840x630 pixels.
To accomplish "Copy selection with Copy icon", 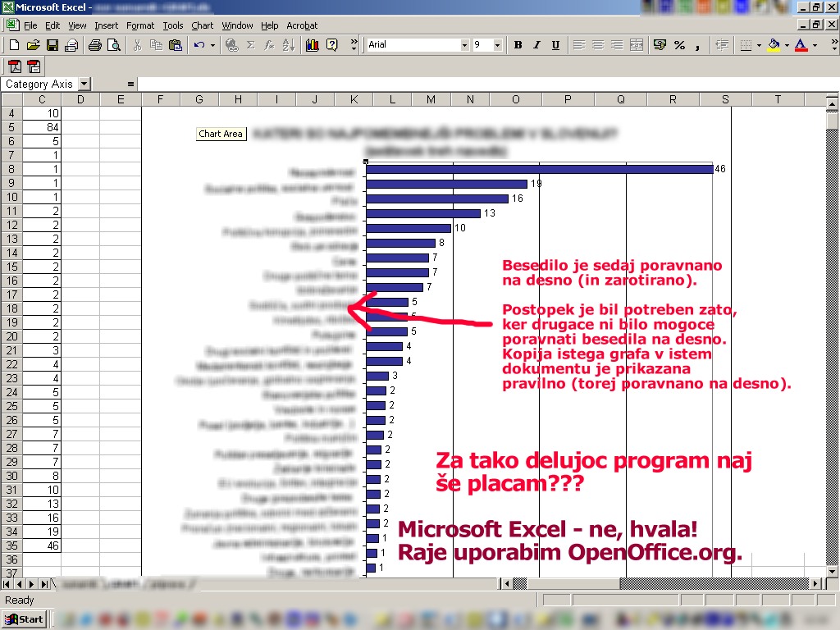I will pos(156,45).
